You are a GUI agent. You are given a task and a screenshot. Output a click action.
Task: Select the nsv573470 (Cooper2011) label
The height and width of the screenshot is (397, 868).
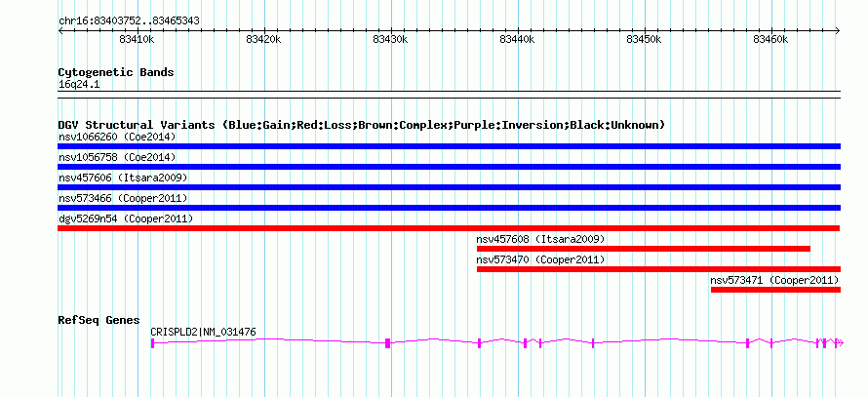(541, 259)
